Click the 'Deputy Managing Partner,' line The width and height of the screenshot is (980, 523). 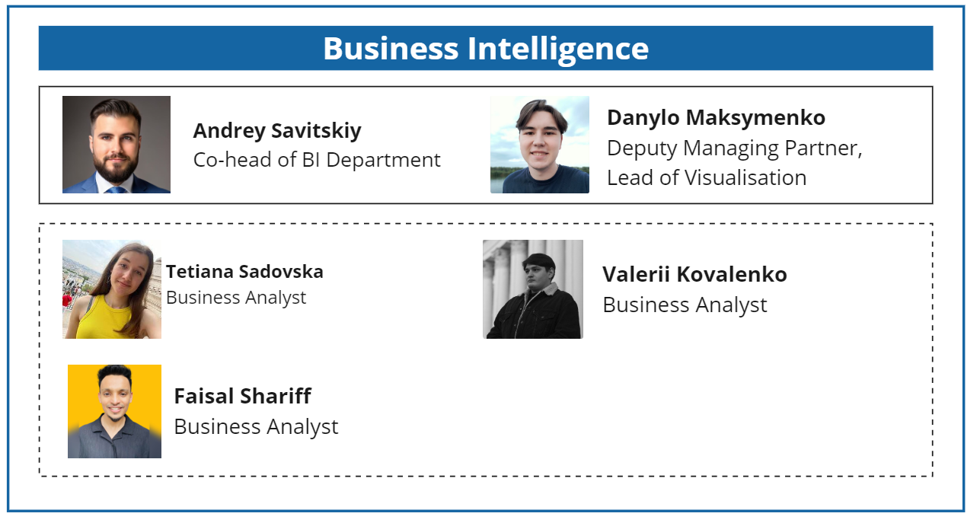734,148
